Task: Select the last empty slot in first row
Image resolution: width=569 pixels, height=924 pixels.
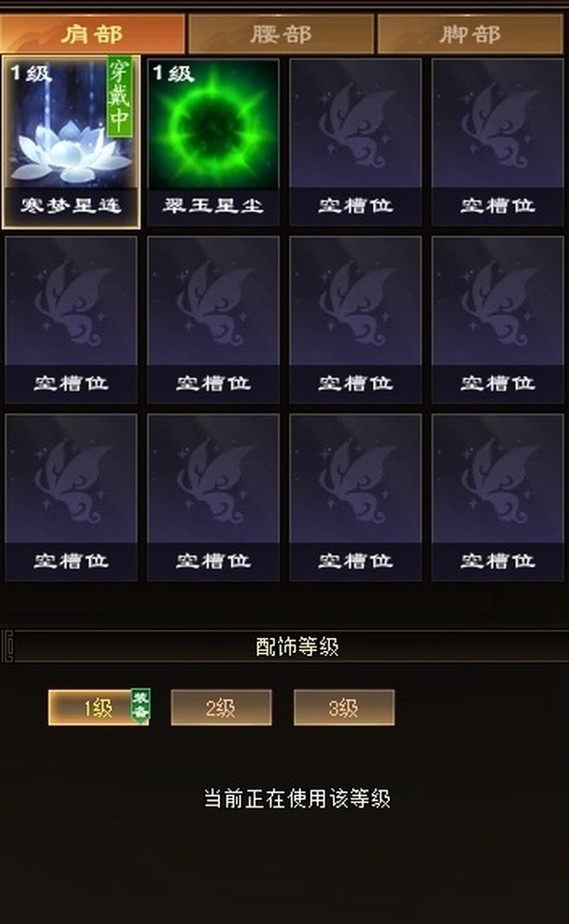Action: coord(498,141)
